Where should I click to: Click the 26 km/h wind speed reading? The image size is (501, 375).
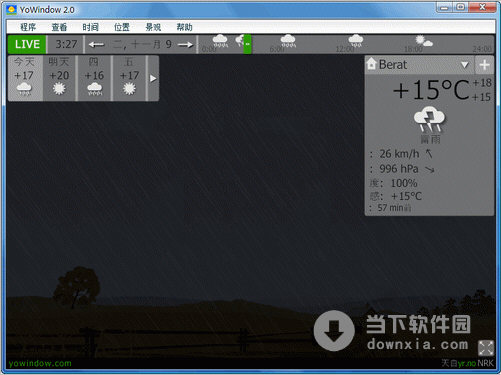coord(399,154)
